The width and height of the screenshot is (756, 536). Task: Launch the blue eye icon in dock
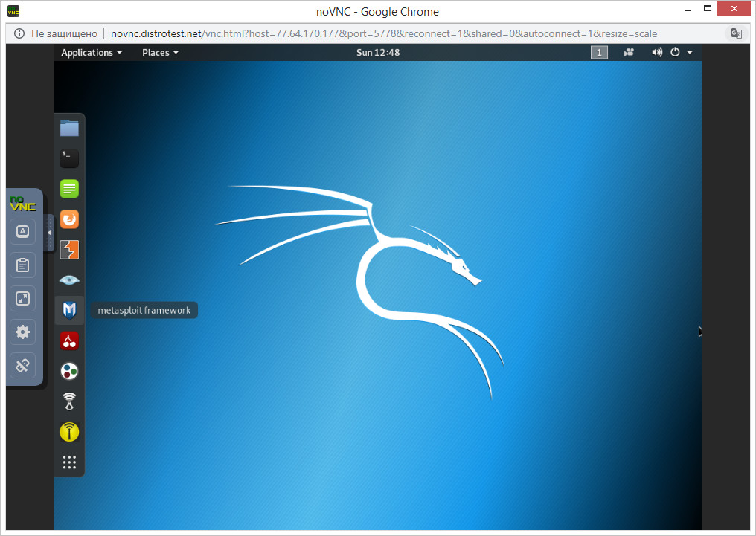click(69, 280)
